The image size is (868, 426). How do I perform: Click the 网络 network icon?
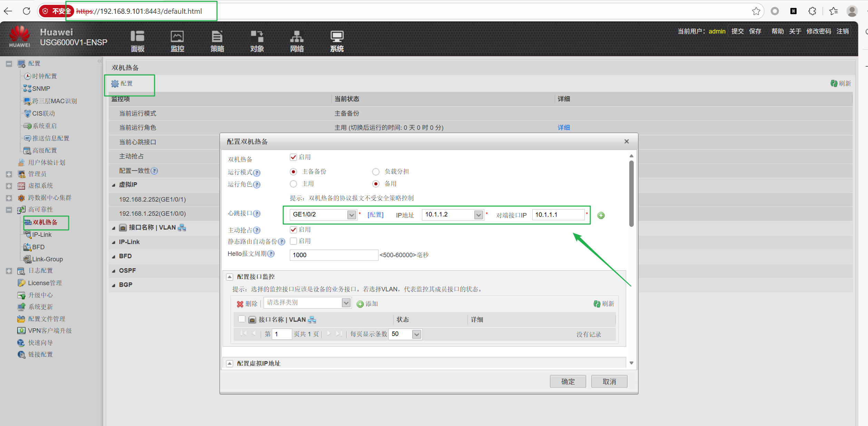pos(297,36)
